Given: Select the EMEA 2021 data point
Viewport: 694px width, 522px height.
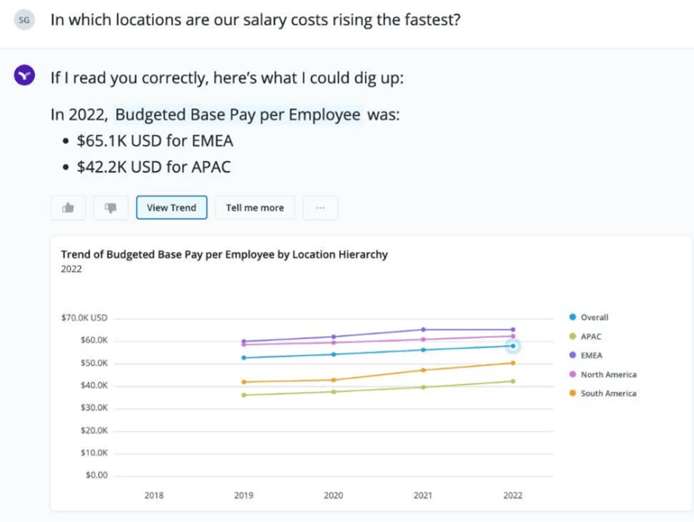Looking at the screenshot, I should click(423, 329).
